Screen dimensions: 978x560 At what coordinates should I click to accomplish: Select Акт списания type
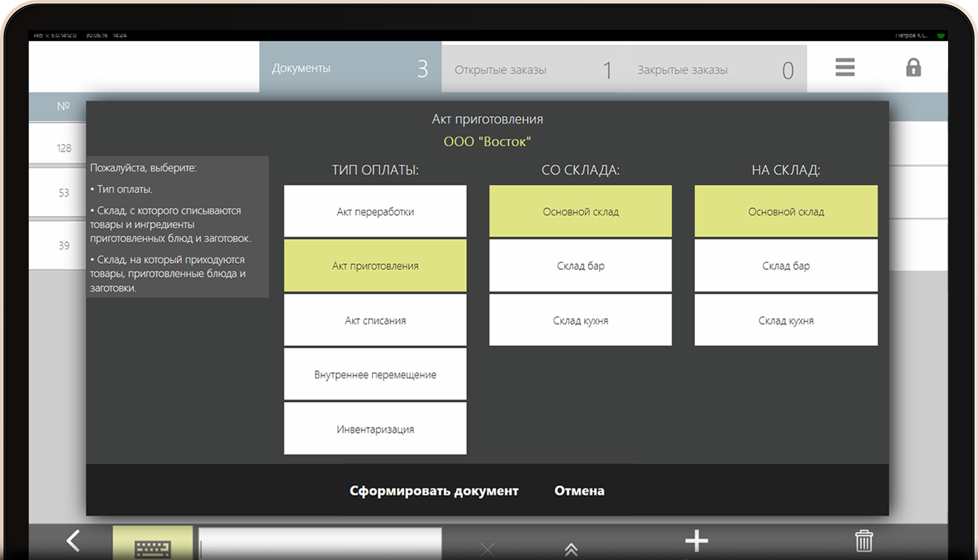(x=376, y=320)
